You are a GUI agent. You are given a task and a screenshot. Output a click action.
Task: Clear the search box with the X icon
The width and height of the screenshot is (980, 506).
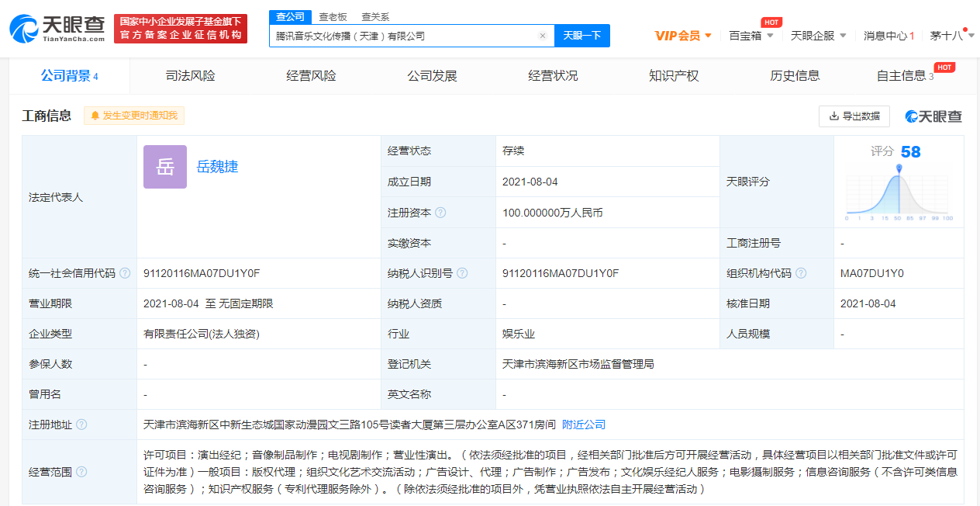click(543, 36)
